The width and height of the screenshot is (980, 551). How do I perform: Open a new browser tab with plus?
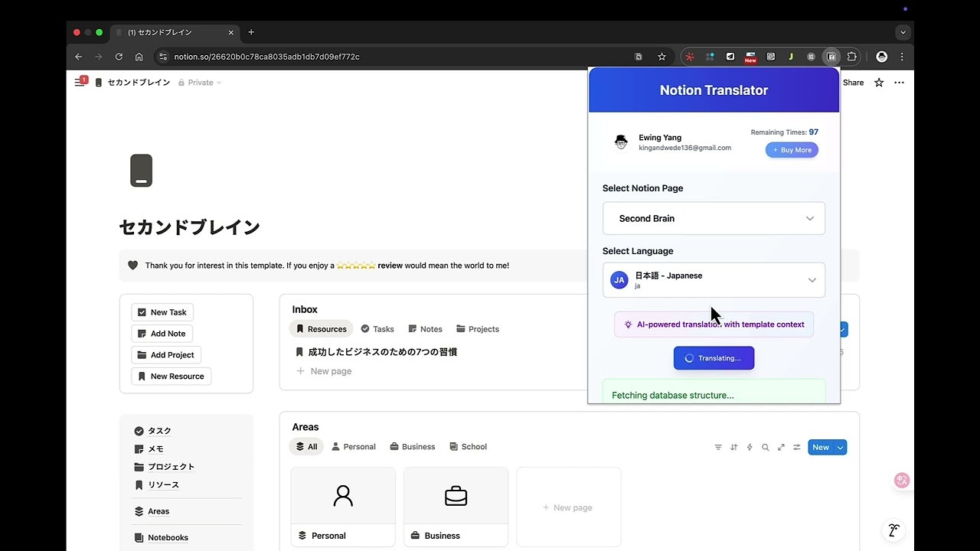pyautogui.click(x=251, y=32)
